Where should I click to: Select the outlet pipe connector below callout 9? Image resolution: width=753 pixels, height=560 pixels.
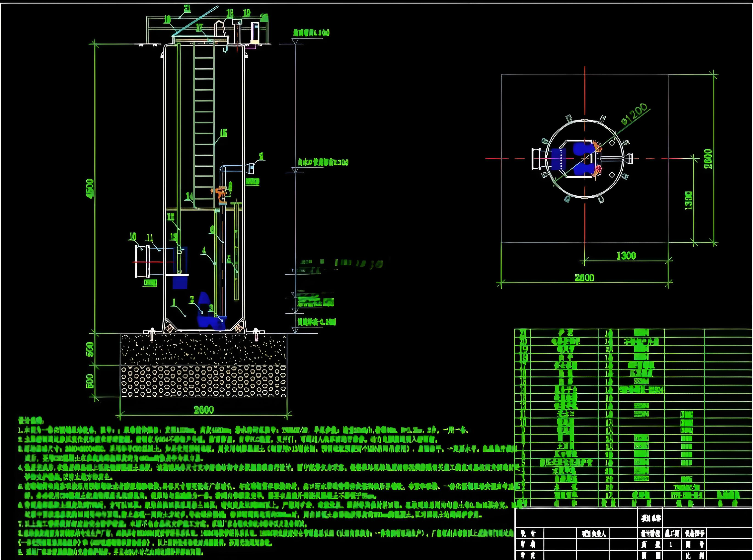tap(251, 168)
